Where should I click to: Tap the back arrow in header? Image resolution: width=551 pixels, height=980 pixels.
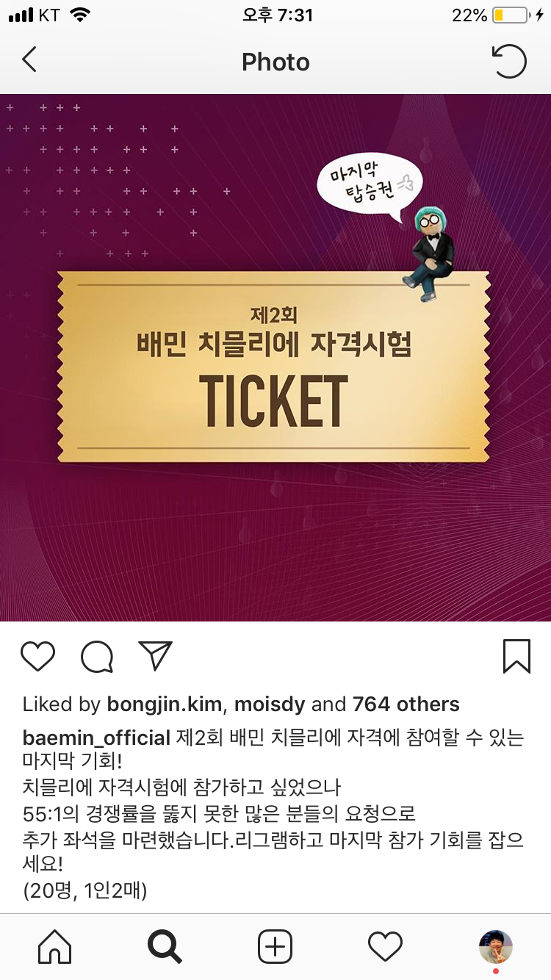(x=29, y=60)
